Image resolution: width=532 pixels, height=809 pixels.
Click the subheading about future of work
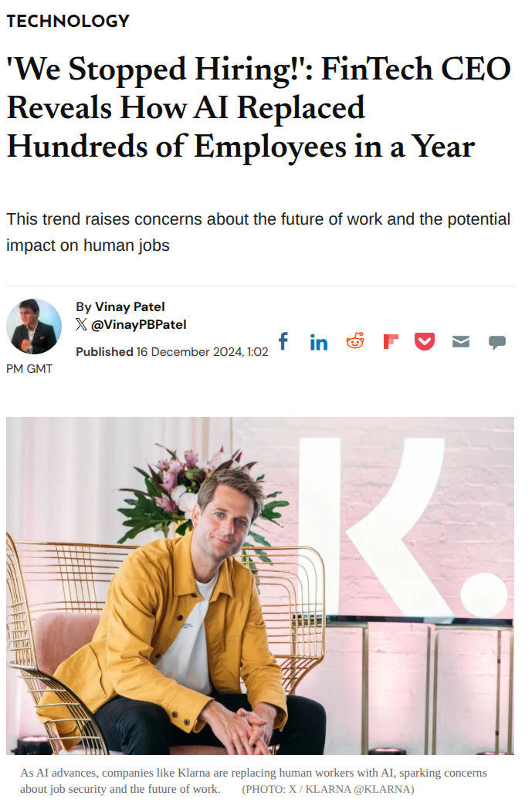click(x=259, y=232)
